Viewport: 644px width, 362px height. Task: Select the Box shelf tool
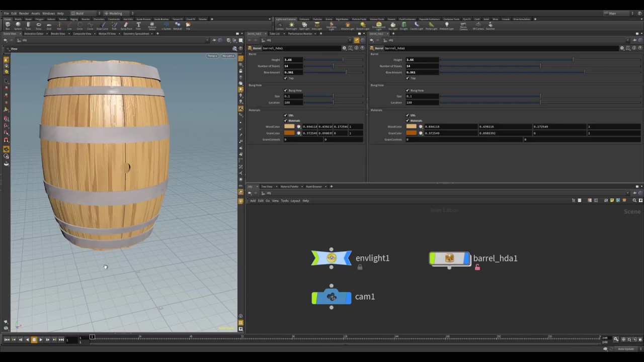[x=8, y=25]
